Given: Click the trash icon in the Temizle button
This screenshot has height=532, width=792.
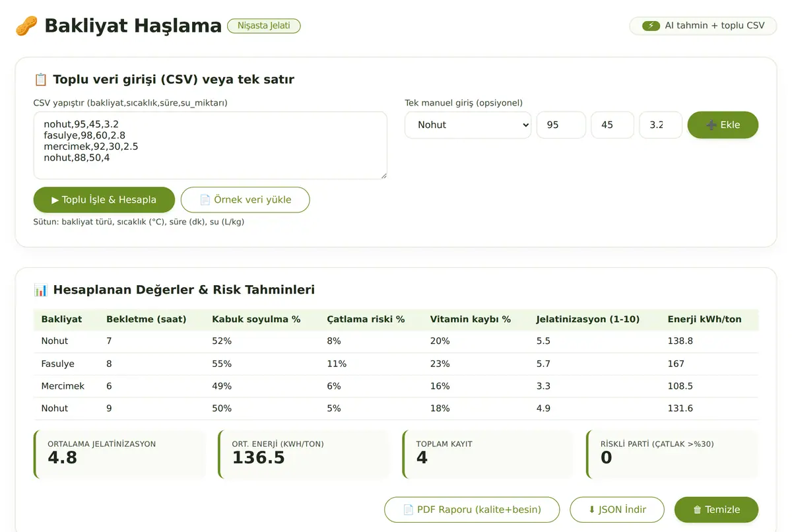Looking at the screenshot, I should 697,510.
